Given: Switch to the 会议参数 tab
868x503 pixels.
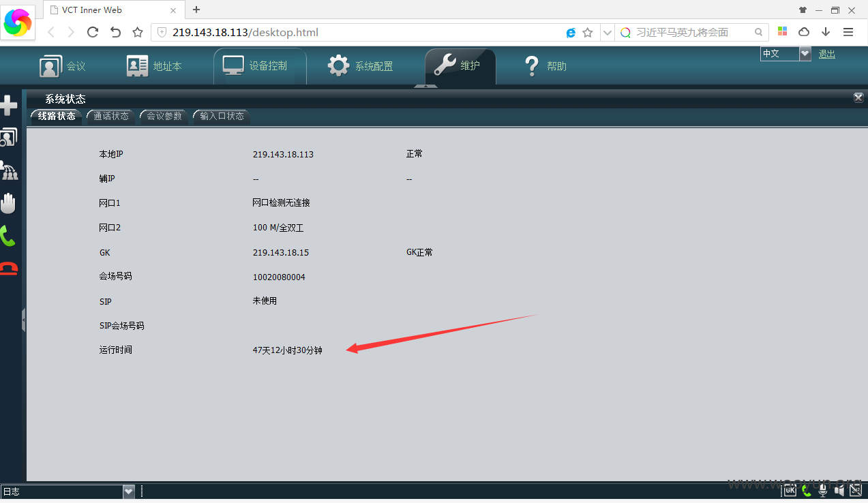Looking at the screenshot, I should [164, 117].
